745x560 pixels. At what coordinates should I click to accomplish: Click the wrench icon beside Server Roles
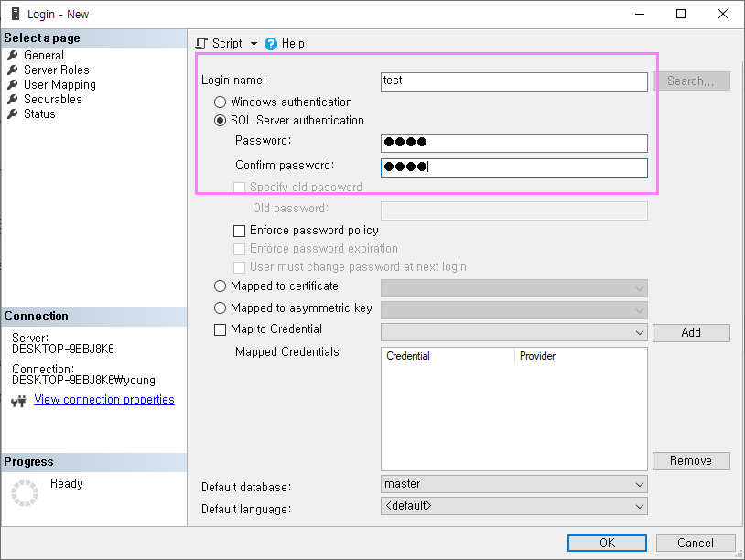(x=13, y=70)
